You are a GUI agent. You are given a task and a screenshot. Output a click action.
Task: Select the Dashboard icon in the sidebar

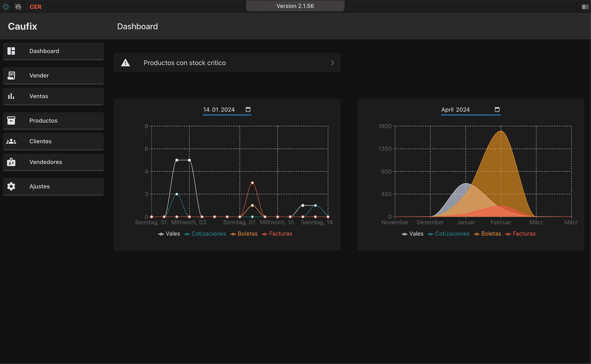coord(11,51)
